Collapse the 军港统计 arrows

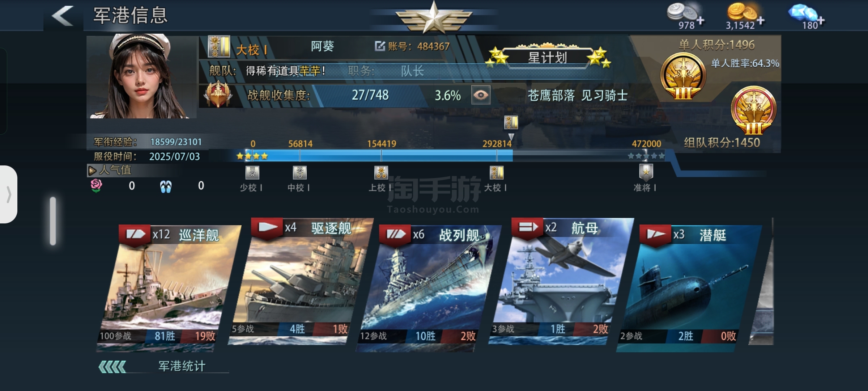tap(112, 367)
